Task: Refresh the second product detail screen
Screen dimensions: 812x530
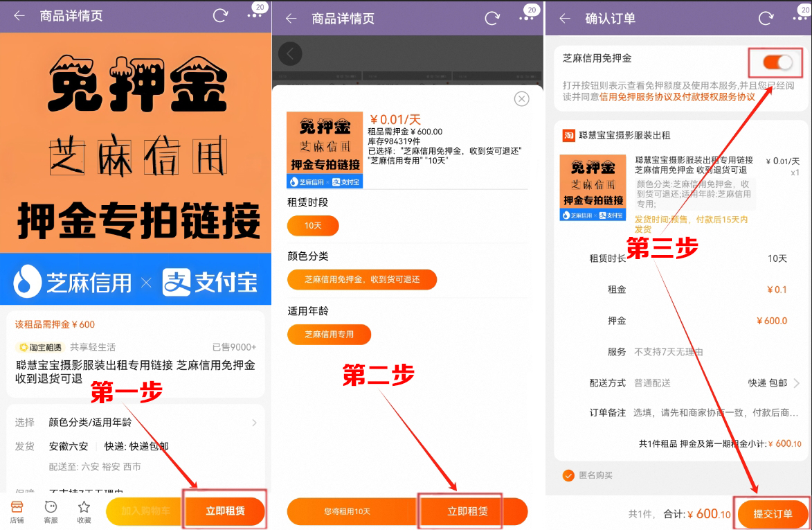Action: pyautogui.click(x=492, y=19)
